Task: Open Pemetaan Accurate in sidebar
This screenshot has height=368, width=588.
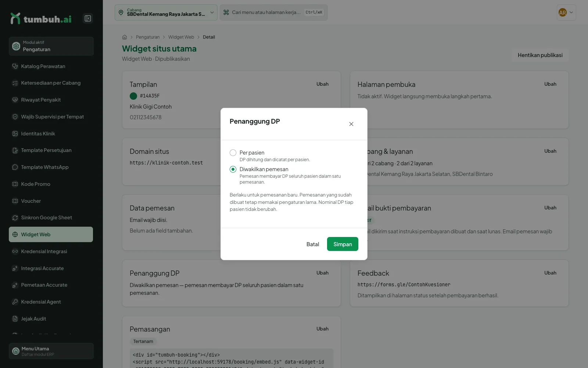Action: click(x=51, y=285)
